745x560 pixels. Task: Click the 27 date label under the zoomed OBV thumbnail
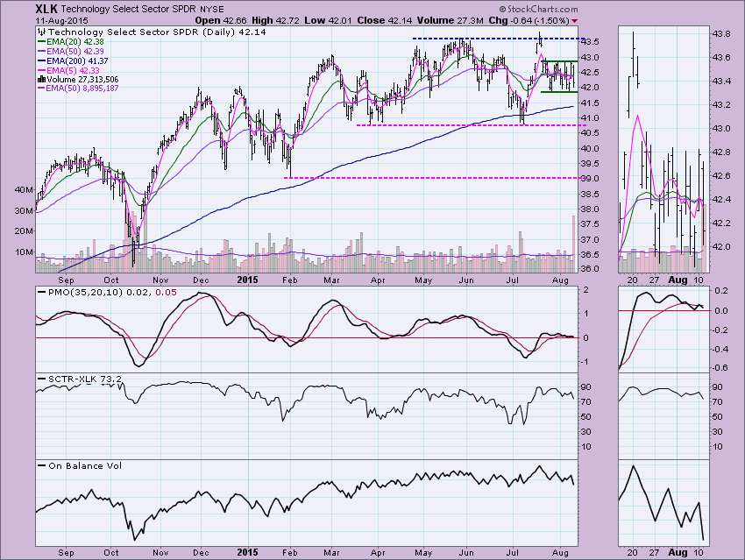pyautogui.click(x=654, y=553)
